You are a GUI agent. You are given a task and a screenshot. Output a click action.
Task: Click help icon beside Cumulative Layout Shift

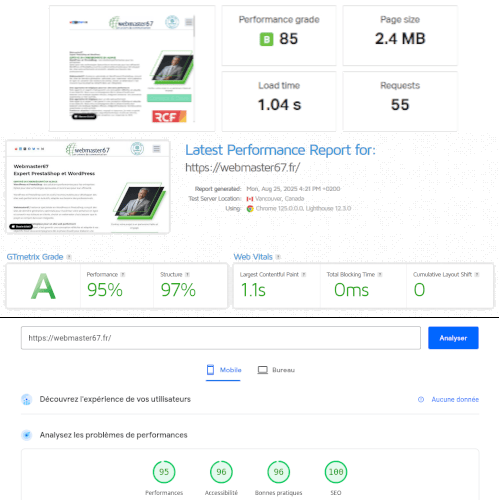[477, 274]
